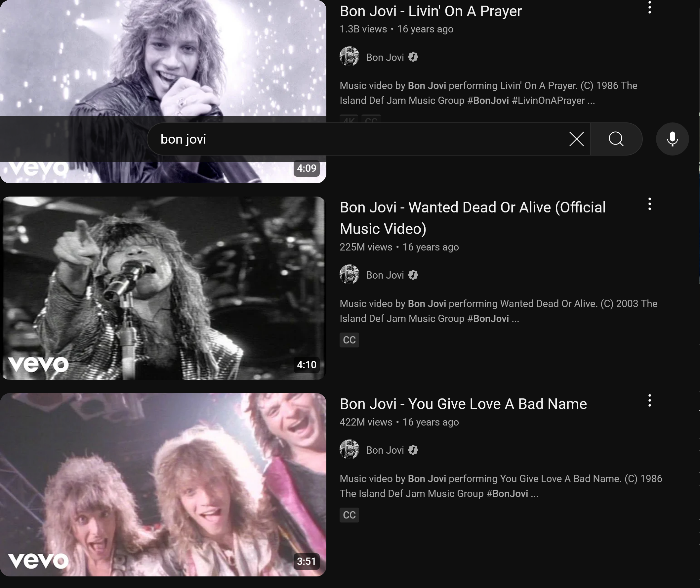Play the You Give Love A Bad Name thumbnail
This screenshot has width=700, height=588.
point(163,485)
